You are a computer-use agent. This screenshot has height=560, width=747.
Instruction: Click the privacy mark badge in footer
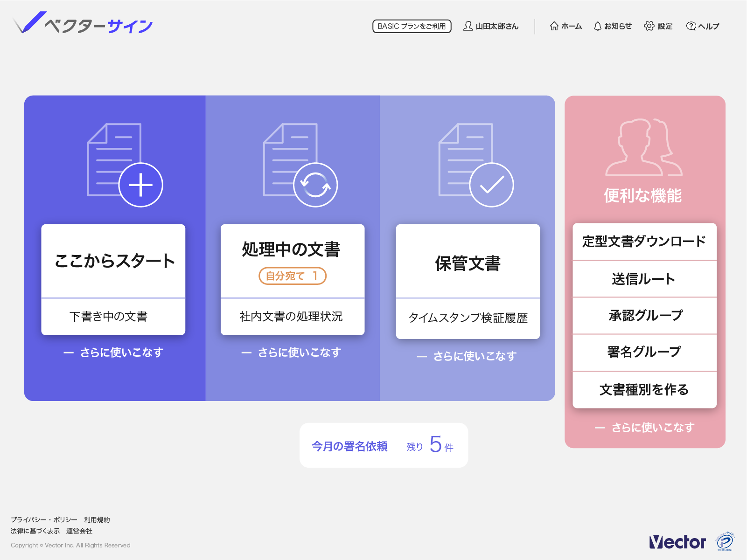click(x=726, y=541)
